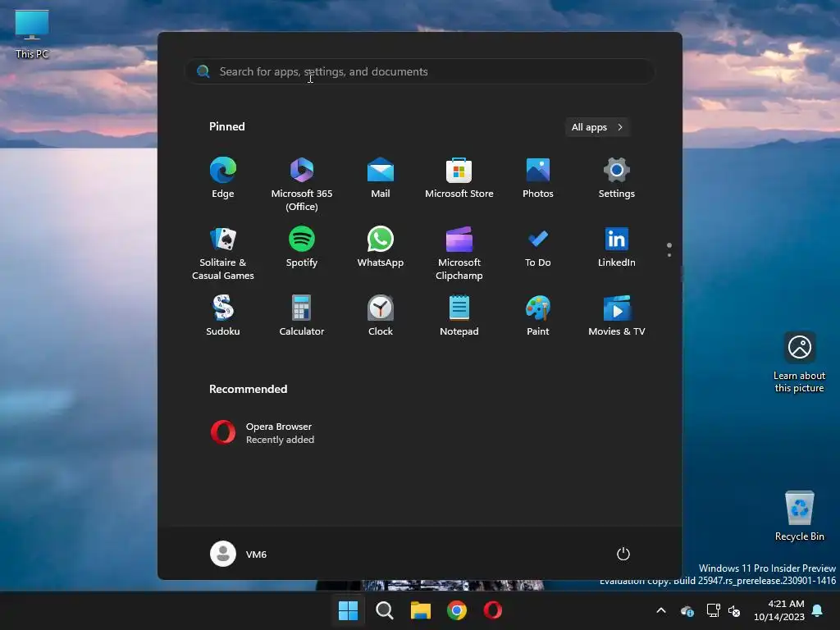The width and height of the screenshot is (840, 630).
Task: Open LinkedIn pinned app
Action: pyautogui.click(x=617, y=248)
